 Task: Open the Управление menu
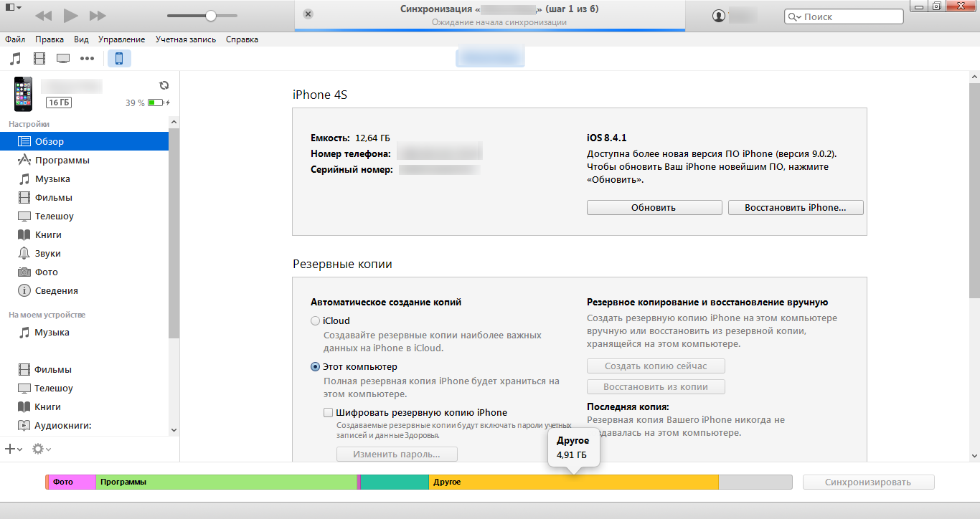tap(121, 39)
